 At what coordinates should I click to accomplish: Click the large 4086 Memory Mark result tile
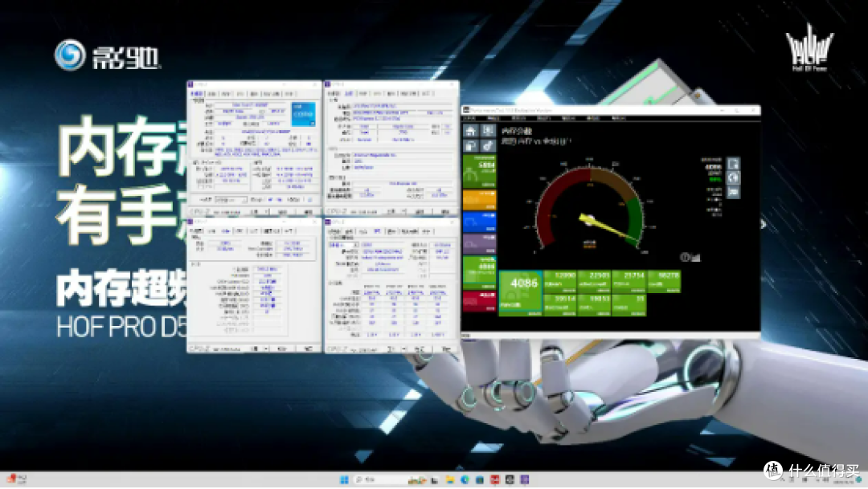520,293
